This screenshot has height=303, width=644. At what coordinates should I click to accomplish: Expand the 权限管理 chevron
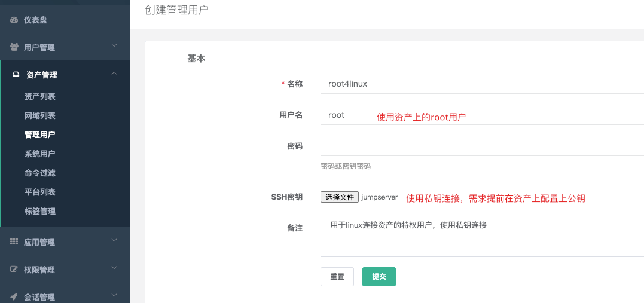coord(114,268)
